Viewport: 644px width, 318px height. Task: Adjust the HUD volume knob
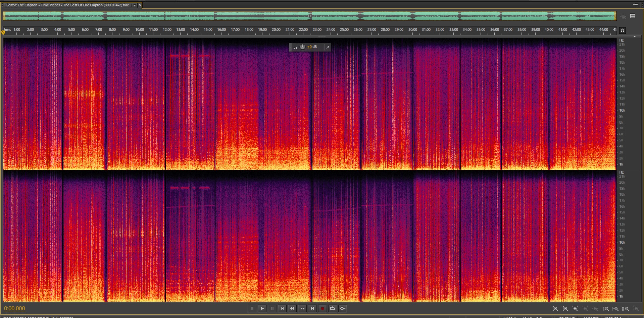[302, 47]
